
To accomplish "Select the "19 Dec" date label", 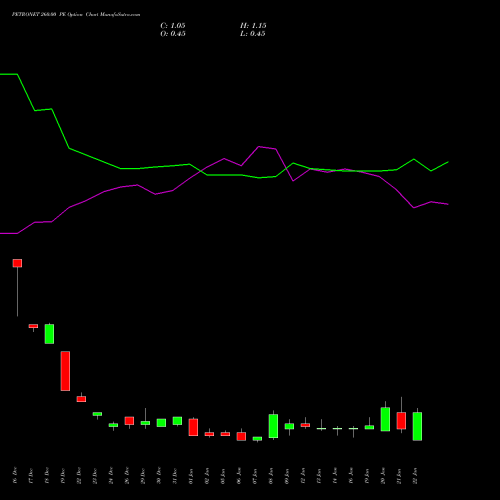I will coord(63,475).
